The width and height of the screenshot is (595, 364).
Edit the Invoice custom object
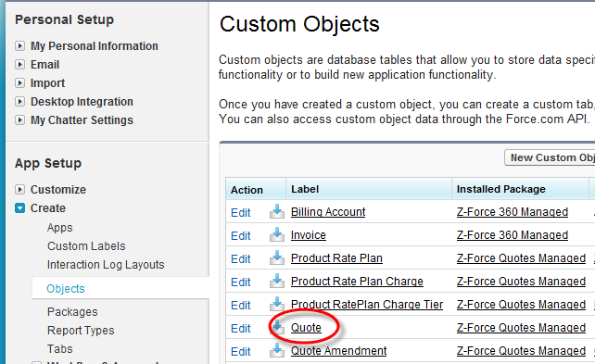coord(241,235)
